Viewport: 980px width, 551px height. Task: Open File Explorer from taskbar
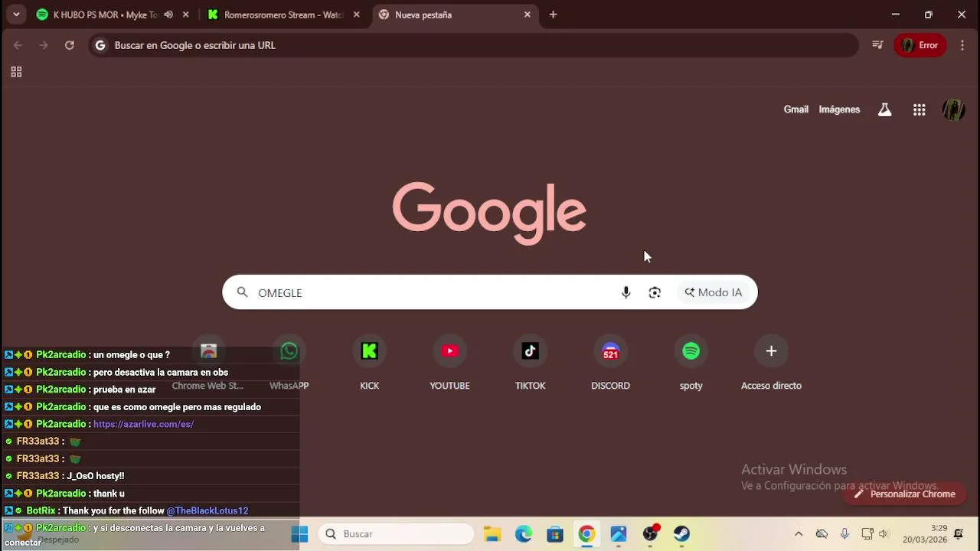click(492, 533)
